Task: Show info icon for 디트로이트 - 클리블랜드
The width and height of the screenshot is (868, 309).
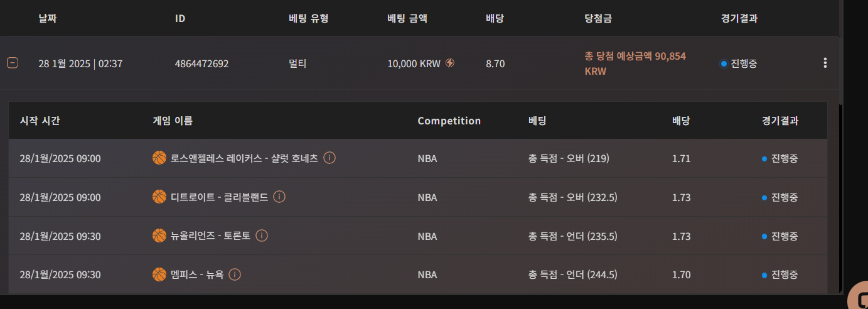Action: (x=280, y=197)
